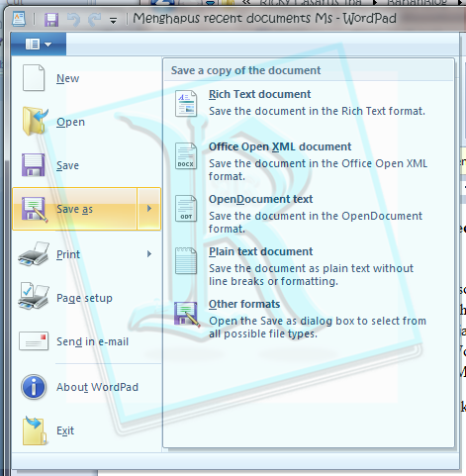Choose Print from the menu
This screenshot has width=466, height=476.
[68, 254]
